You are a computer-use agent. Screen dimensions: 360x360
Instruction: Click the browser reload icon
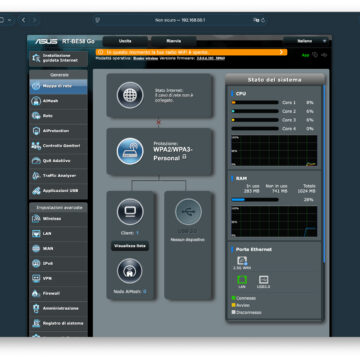click(263, 20)
